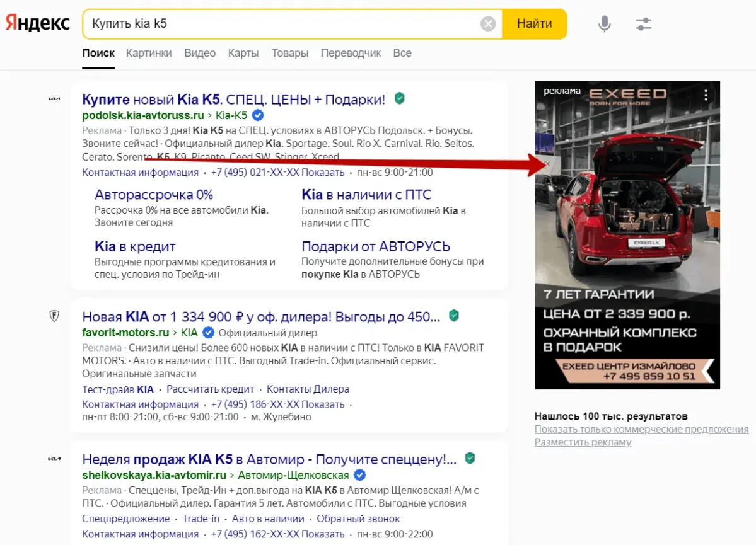Open 'Новая KIA от 1 334 900 ₽' result
Image resolution: width=756 pixels, height=545 pixels.
click(261, 316)
